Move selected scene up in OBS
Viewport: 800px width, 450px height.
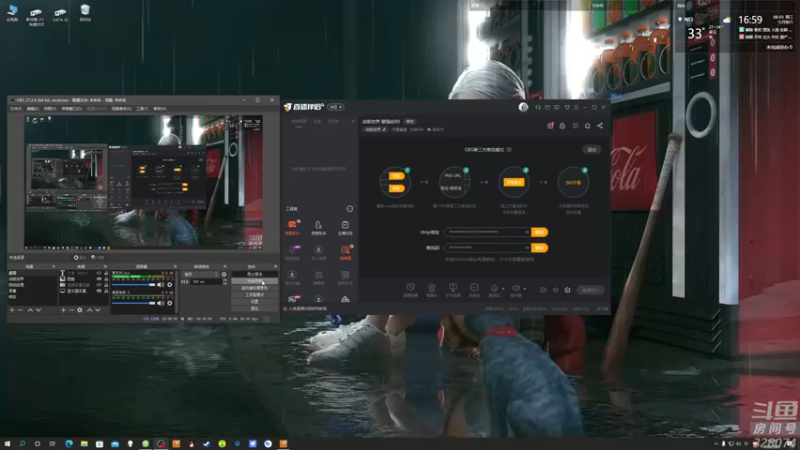pyautogui.click(x=30, y=310)
